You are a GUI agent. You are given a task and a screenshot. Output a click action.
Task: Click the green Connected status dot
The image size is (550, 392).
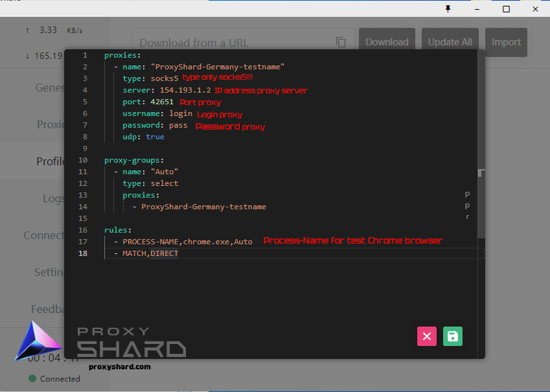point(32,378)
